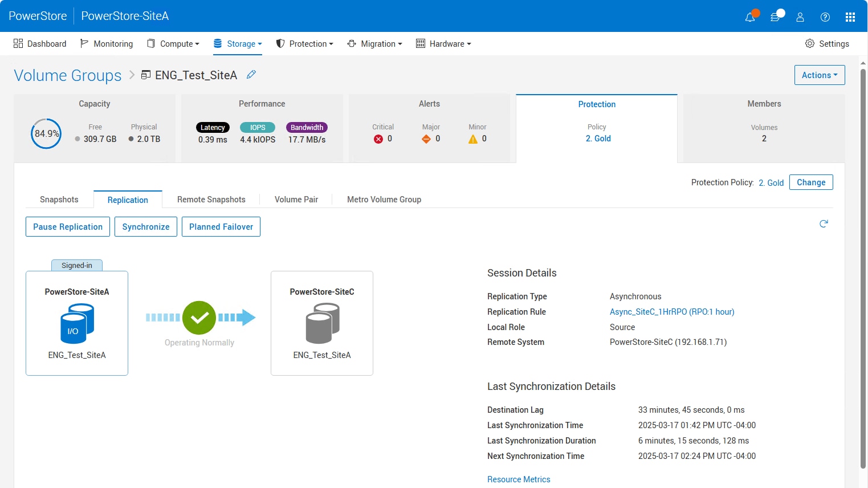Go back to Volume Groups breadcrumb
Image resolution: width=868 pixels, height=488 pixels.
[68, 75]
